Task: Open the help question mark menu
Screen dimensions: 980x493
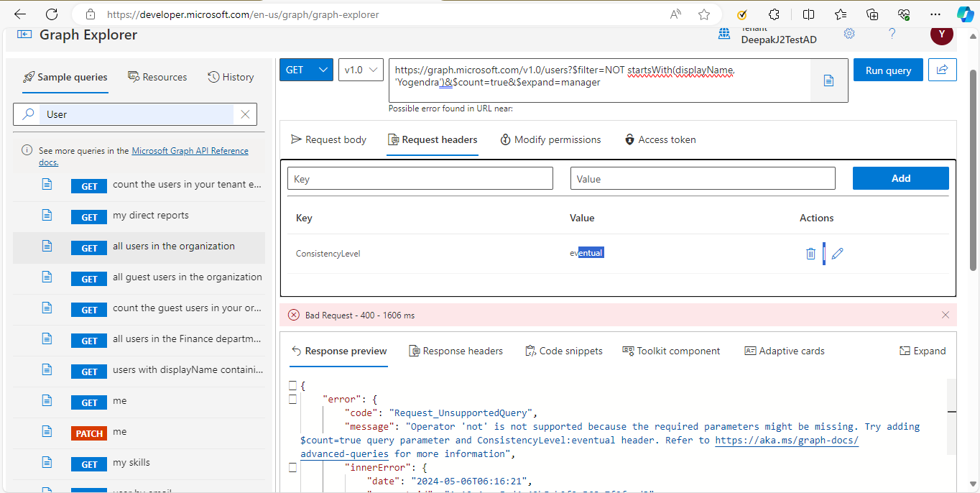Action: (x=892, y=34)
